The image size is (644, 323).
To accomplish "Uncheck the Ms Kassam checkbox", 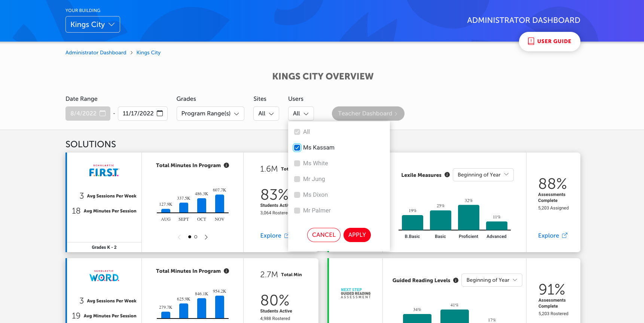I will [x=297, y=148].
